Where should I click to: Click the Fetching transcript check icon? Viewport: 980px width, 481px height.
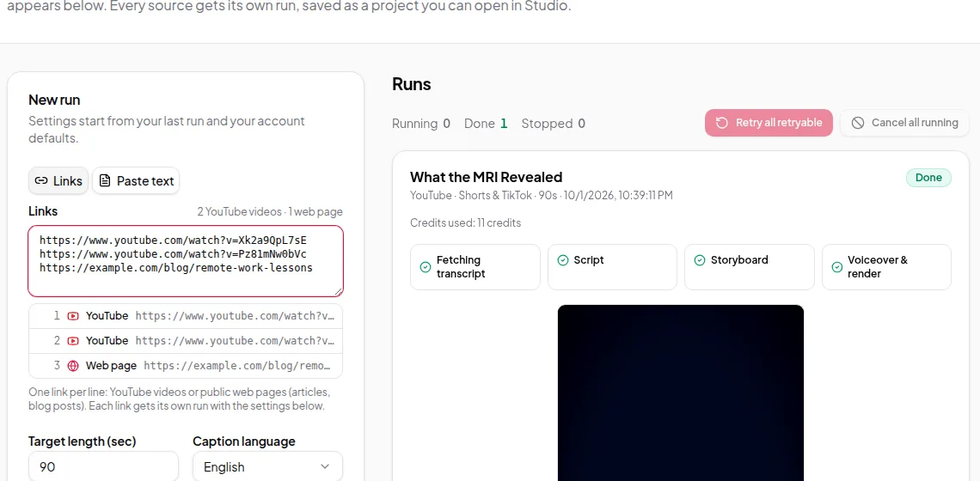pos(426,267)
